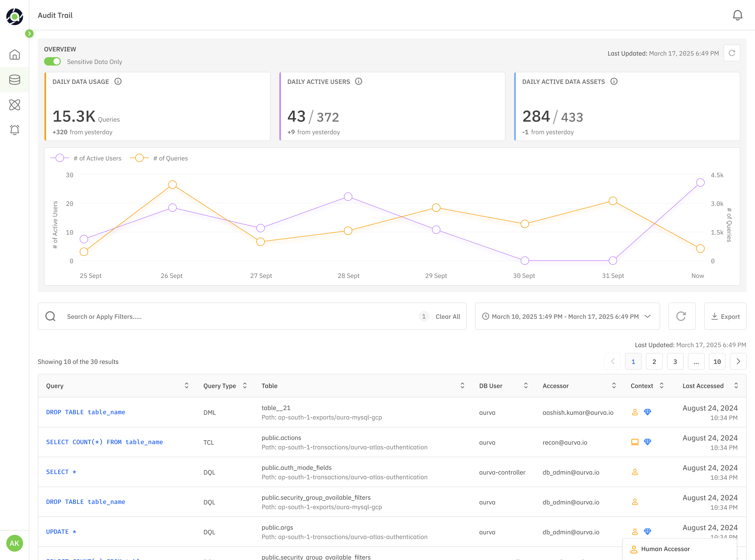Click the alert bell in the sidebar
This screenshot has height=560, width=755.
coord(15,130)
